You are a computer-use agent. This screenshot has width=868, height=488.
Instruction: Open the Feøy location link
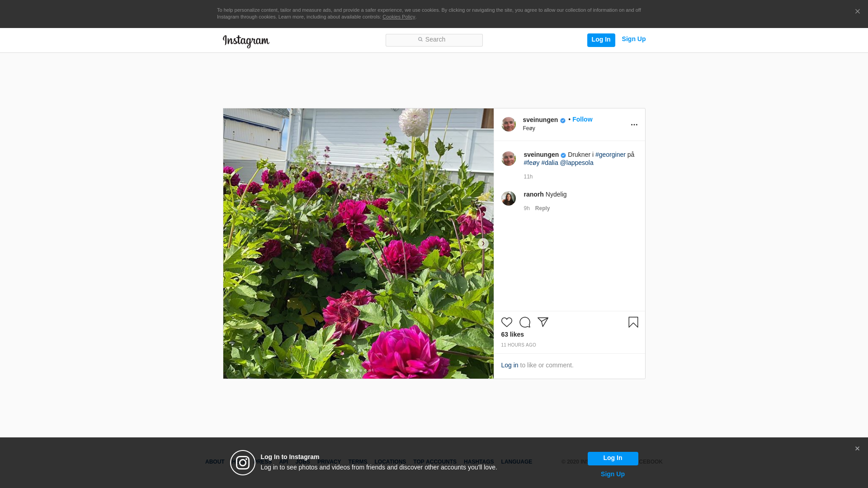click(529, 128)
